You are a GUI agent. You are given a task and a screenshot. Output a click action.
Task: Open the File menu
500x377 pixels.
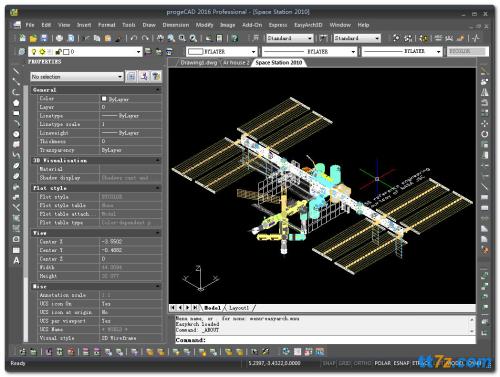pos(30,25)
